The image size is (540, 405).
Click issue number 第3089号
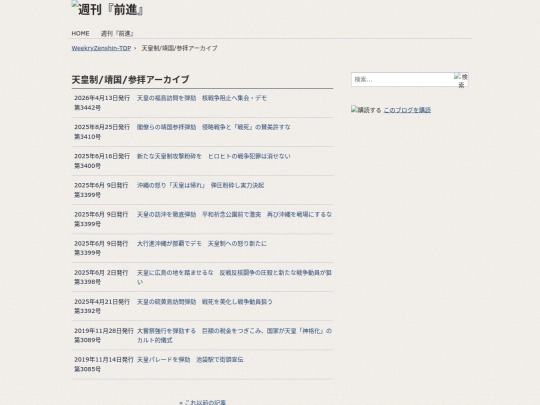87,340
